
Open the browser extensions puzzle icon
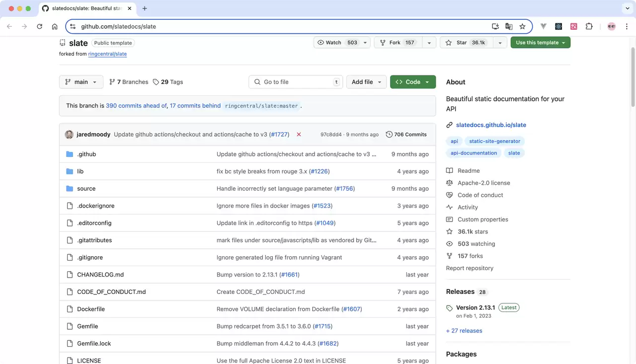click(589, 26)
